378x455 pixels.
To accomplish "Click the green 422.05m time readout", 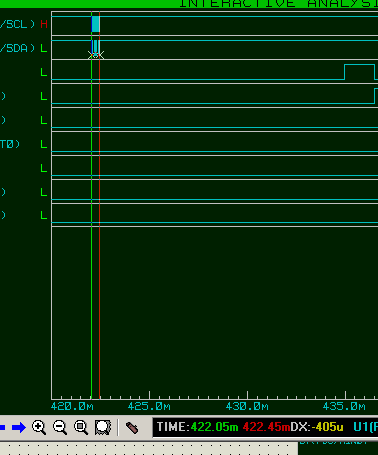I will 214,427.
